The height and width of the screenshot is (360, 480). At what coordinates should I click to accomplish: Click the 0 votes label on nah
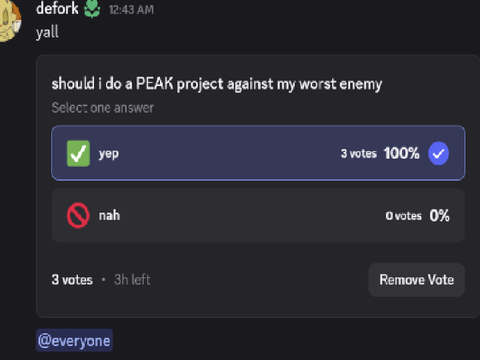tap(403, 216)
